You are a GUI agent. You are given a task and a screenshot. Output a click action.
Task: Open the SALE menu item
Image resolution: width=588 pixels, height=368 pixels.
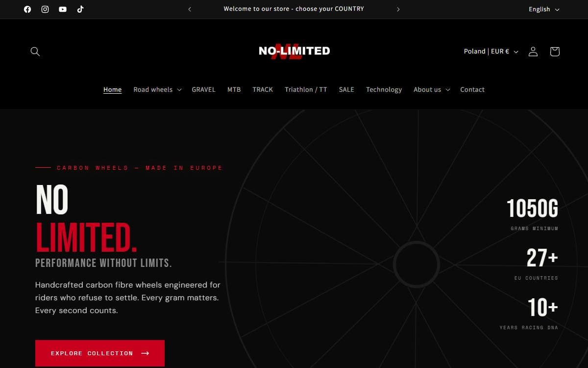point(346,90)
